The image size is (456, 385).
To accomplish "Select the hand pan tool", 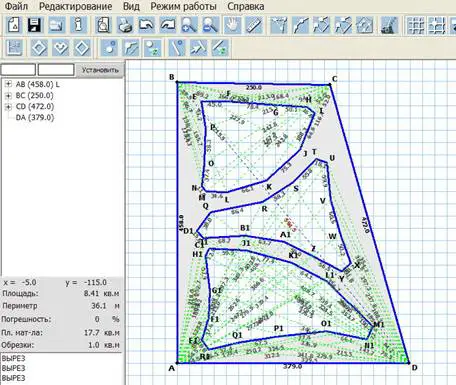I will (232, 25).
